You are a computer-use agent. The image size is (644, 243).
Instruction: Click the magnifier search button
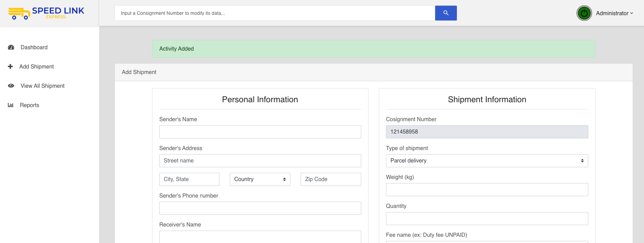coord(446,13)
